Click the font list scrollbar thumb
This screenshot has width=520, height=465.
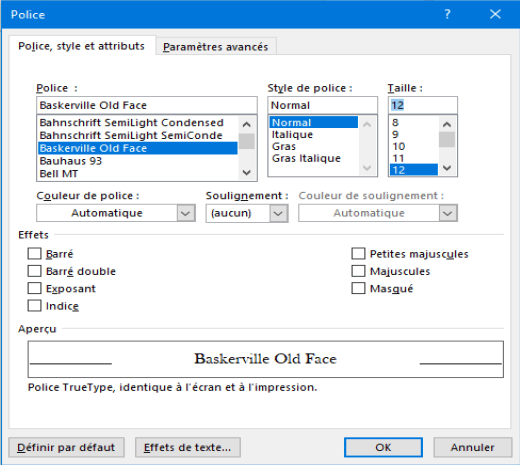[x=247, y=141]
